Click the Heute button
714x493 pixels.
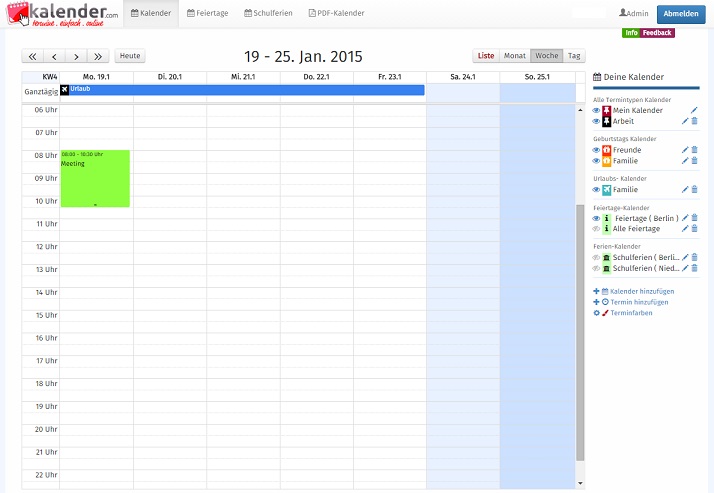130,56
